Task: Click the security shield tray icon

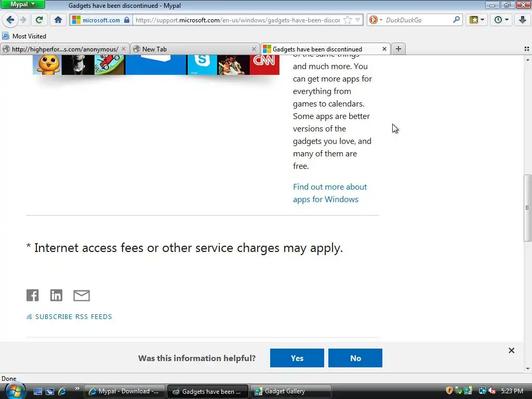Action: (449, 391)
